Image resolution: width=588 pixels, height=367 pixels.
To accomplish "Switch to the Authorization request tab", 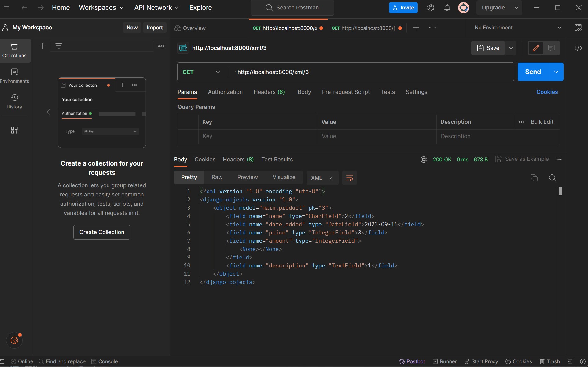I will point(225,92).
